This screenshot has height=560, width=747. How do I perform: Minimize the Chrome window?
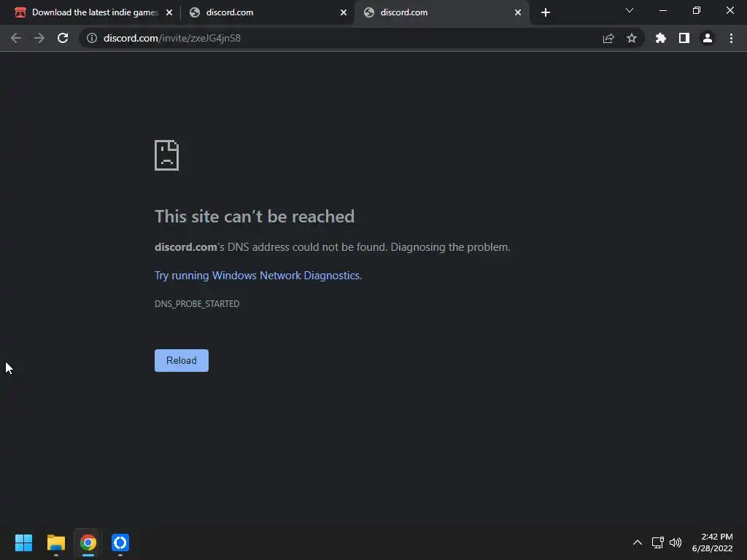[x=663, y=10]
